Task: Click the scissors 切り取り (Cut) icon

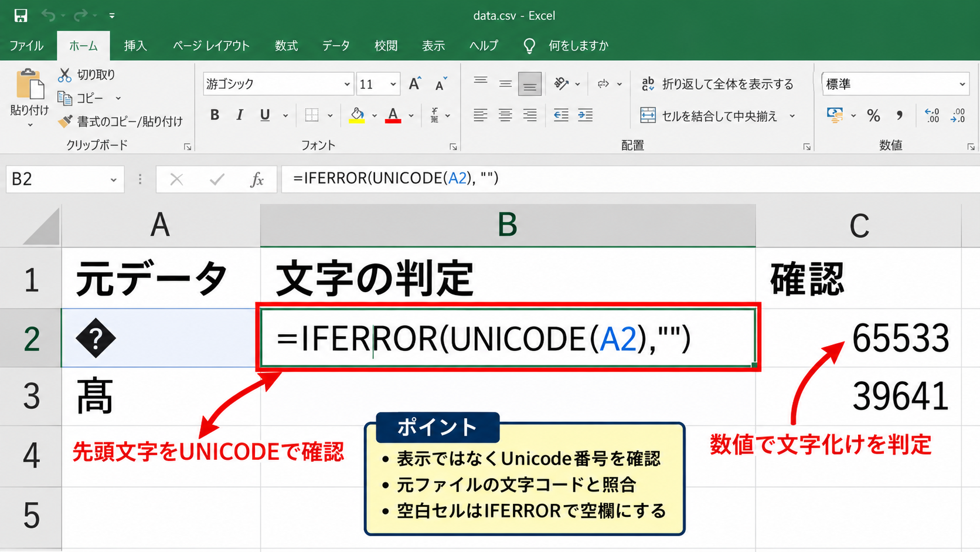Action: click(x=64, y=74)
